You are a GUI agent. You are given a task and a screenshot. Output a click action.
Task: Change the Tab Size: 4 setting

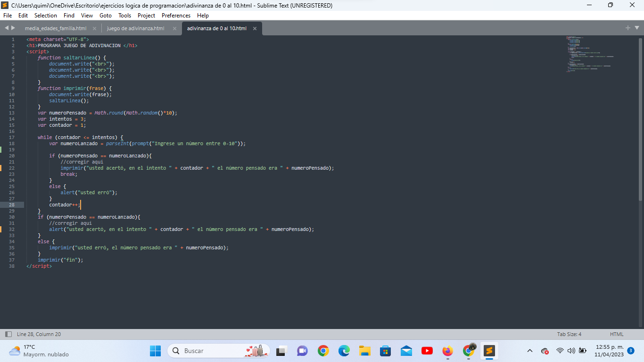[x=569, y=334]
